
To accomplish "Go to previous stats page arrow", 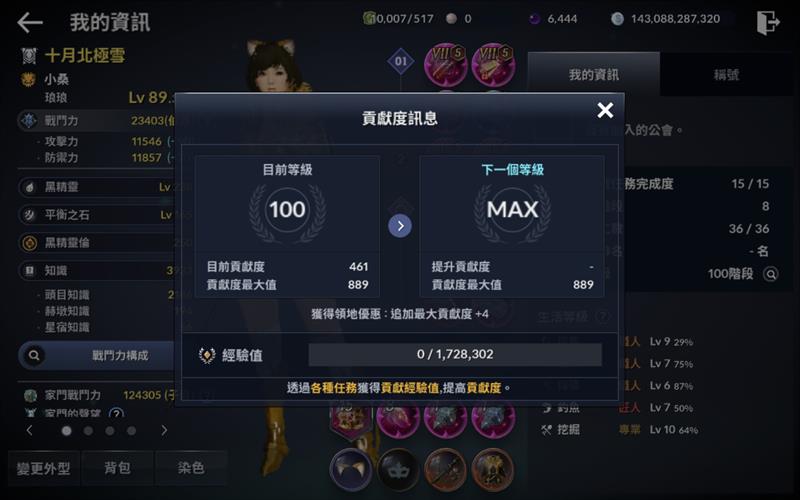I will [x=30, y=430].
